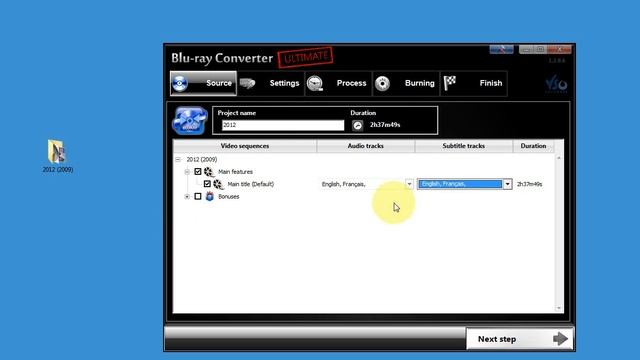Click the film reel icon for Main features
The image size is (640, 360).
click(209, 172)
